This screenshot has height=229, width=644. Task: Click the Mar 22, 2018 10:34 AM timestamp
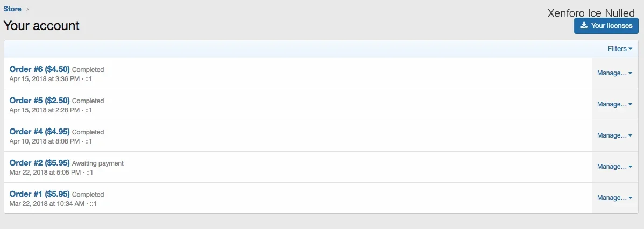[x=47, y=204]
